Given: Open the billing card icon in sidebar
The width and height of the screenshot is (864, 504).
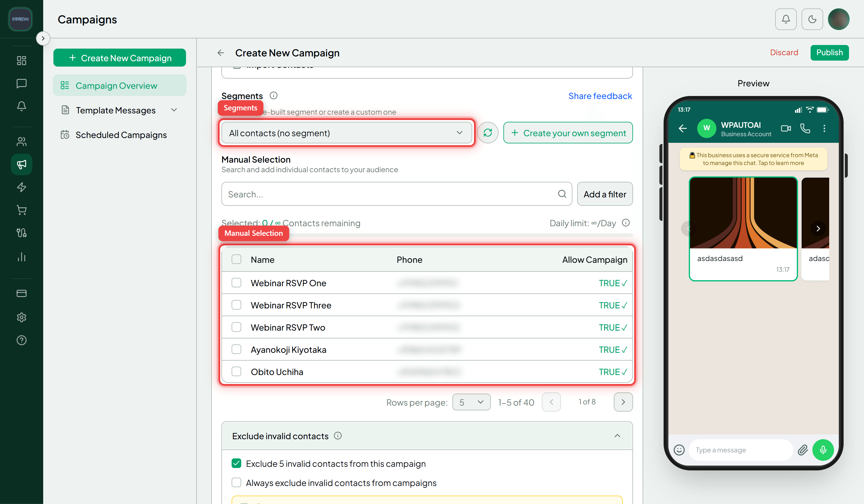Looking at the screenshot, I should pos(22,293).
